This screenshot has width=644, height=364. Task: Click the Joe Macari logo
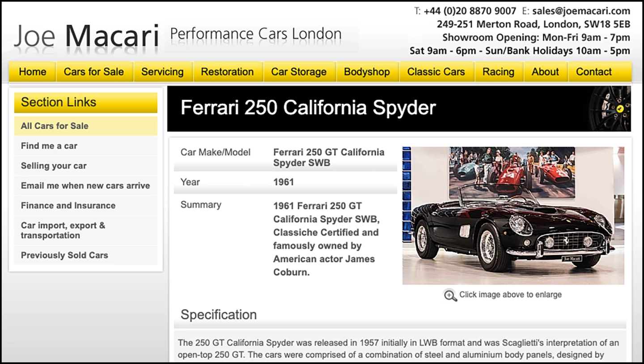(x=86, y=36)
